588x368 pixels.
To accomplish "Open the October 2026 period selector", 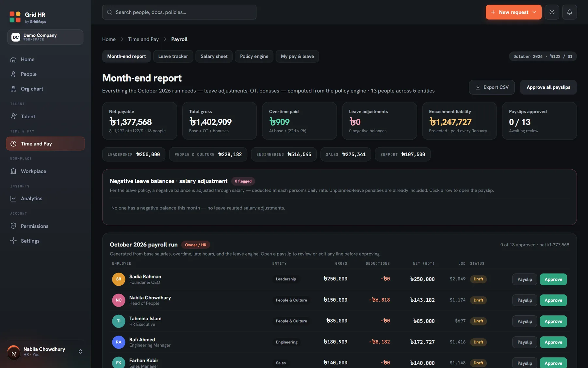I will tap(543, 57).
